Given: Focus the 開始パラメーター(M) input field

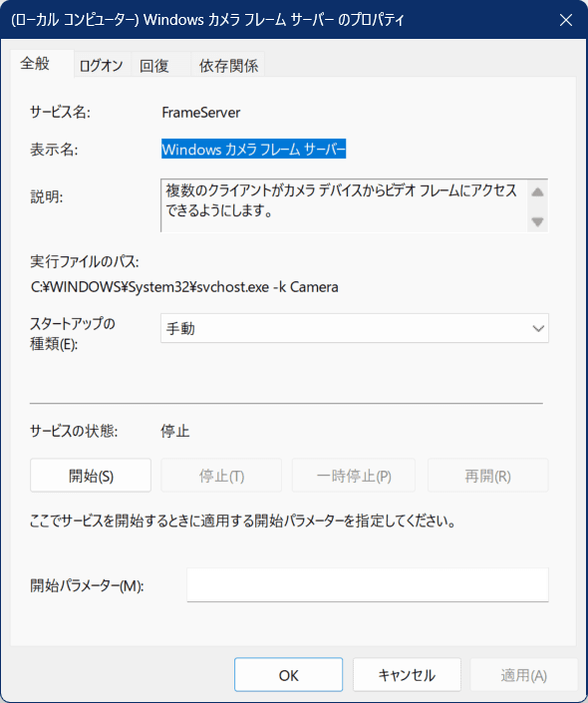Looking at the screenshot, I should click(368, 584).
